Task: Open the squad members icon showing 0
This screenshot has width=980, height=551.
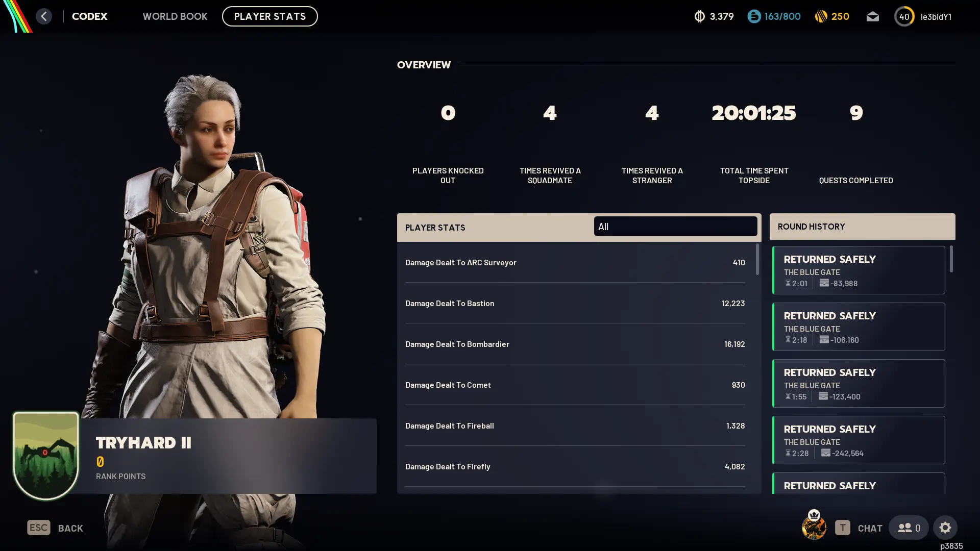Action: pos(909,528)
